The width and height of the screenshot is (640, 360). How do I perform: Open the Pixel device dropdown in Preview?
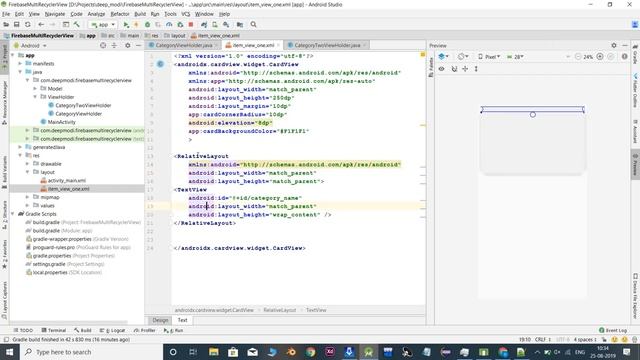tap(489, 57)
